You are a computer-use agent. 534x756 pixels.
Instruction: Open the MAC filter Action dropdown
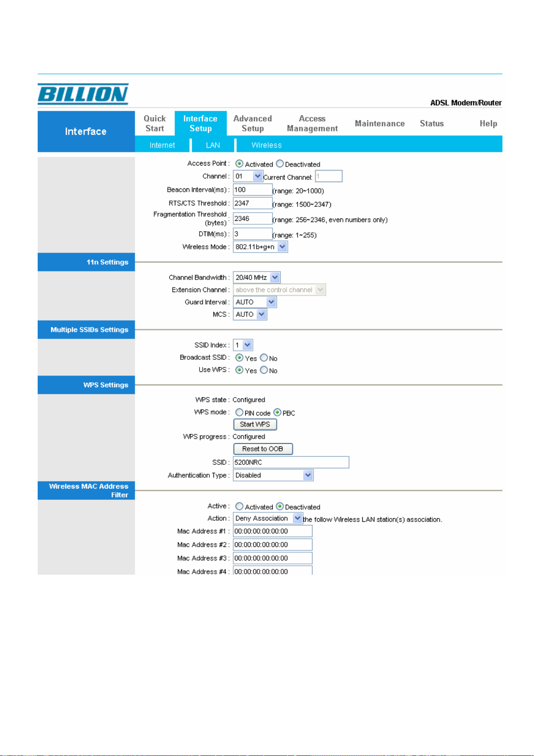(268, 518)
